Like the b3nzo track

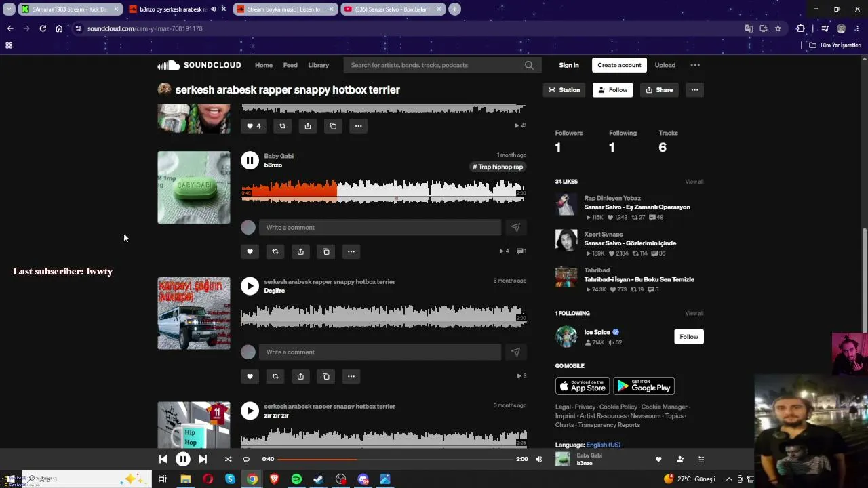pyautogui.click(x=250, y=251)
